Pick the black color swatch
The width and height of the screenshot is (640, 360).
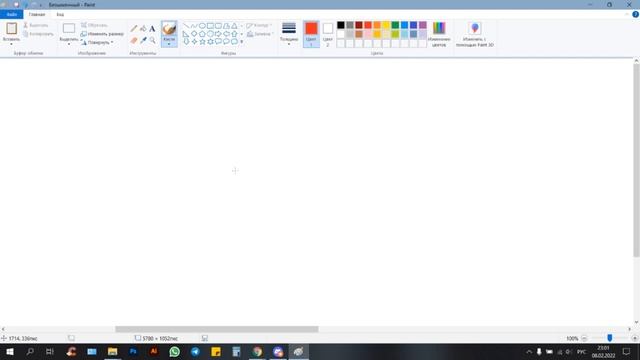[x=341, y=25]
